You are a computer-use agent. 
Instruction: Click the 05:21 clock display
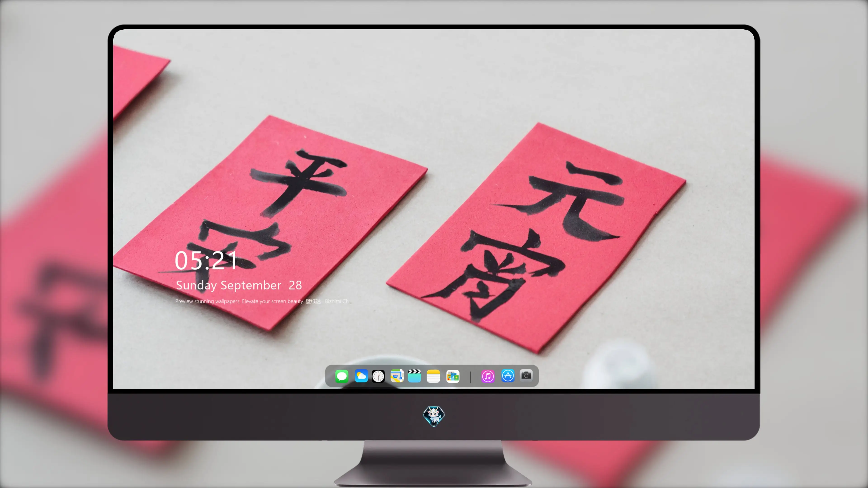click(205, 260)
